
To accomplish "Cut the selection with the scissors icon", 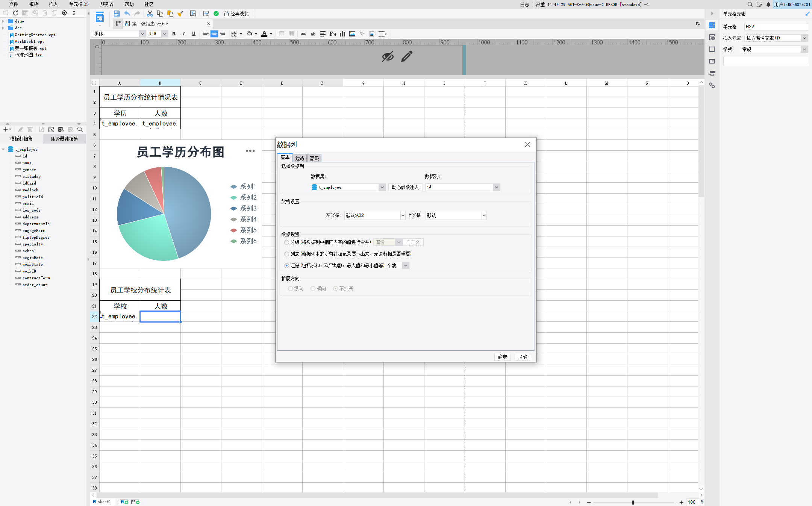I will (x=150, y=14).
